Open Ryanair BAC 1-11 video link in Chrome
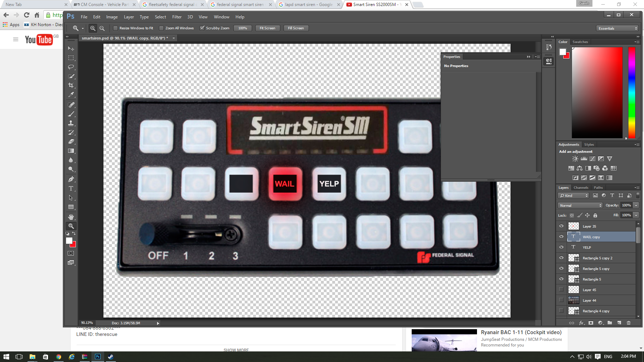The height and width of the screenshot is (362, 644). pos(521,332)
